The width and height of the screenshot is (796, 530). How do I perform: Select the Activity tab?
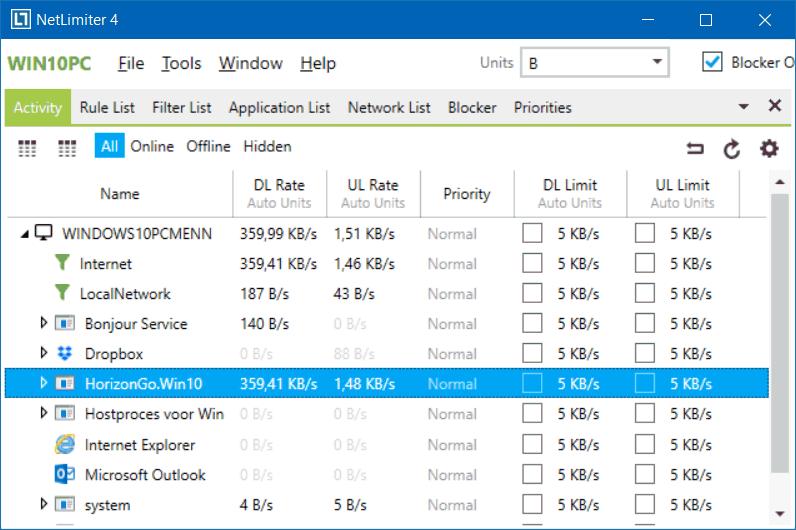click(x=38, y=107)
